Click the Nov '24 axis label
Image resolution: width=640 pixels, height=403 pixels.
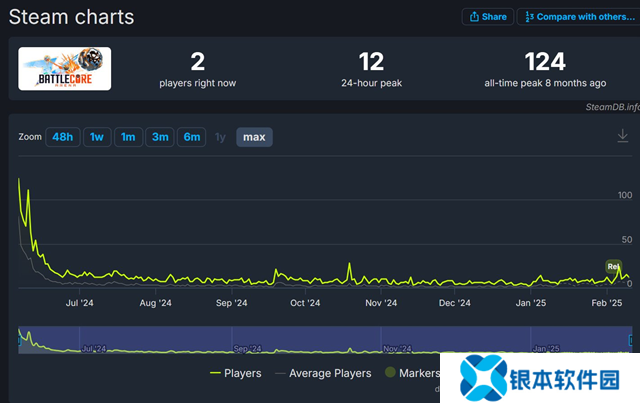tap(381, 303)
